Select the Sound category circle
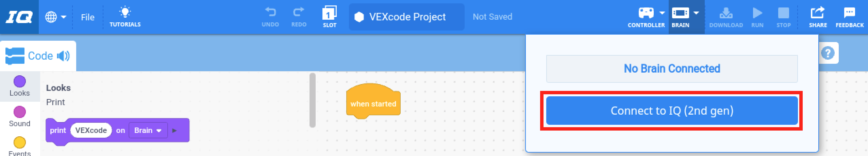 19,112
